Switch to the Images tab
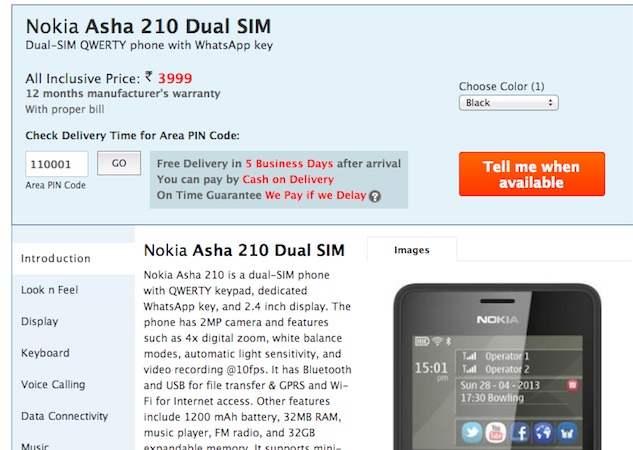This screenshot has width=633, height=450. coord(412,250)
